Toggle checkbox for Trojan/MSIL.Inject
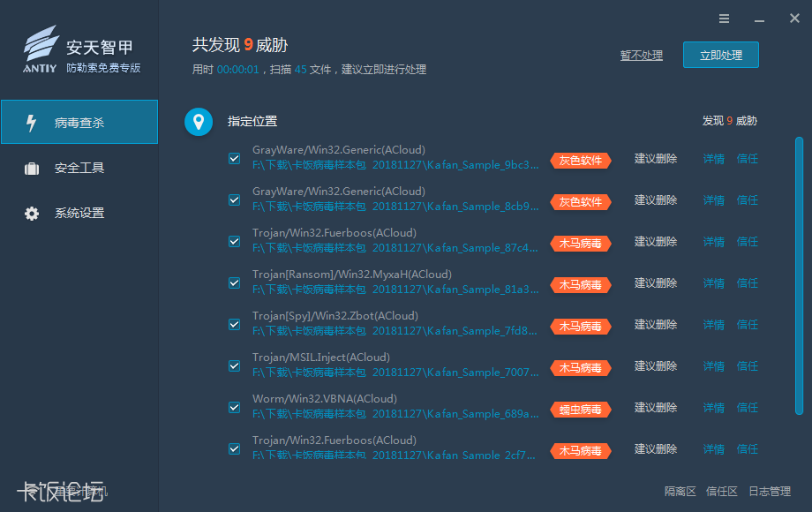 tap(234, 366)
